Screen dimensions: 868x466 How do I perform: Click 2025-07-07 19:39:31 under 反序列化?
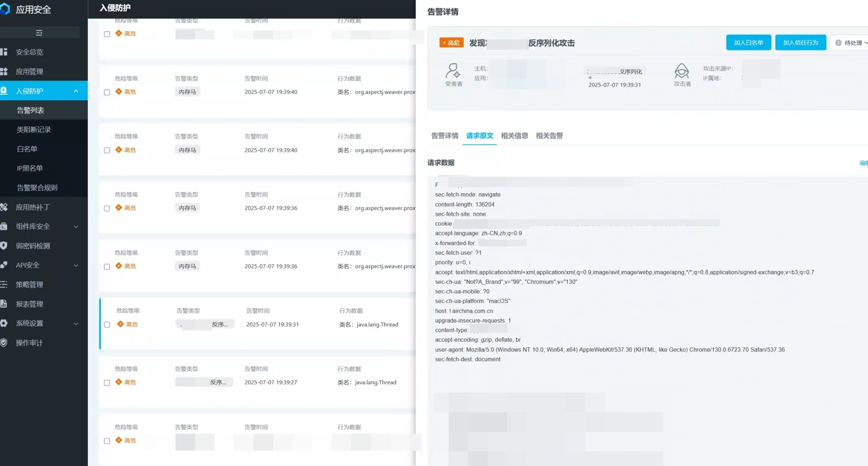[x=614, y=85]
